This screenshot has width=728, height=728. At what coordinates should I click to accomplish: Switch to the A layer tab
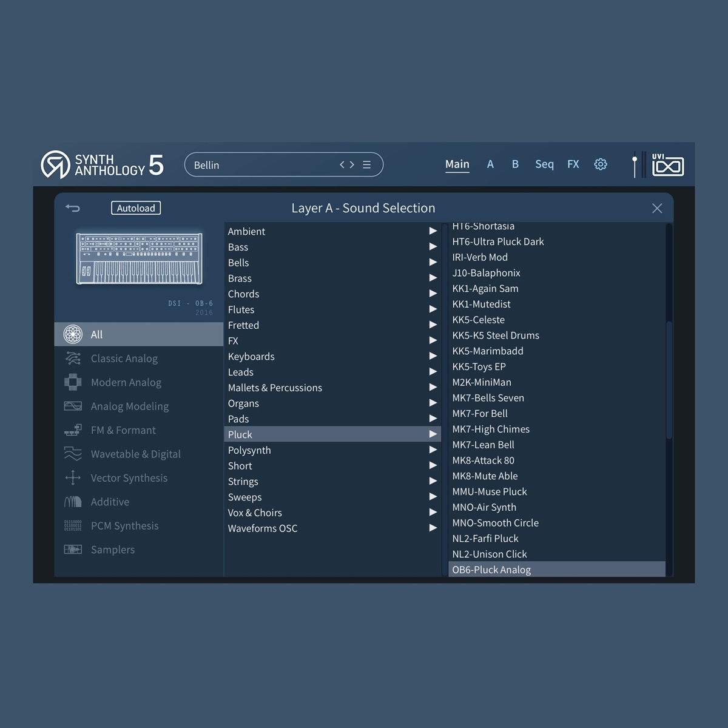490,164
